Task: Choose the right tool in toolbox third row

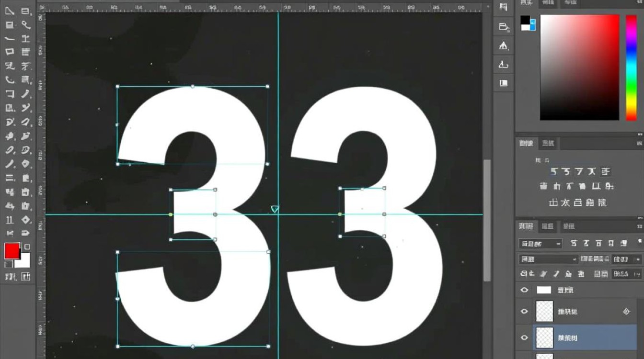Action: click(x=26, y=39)
